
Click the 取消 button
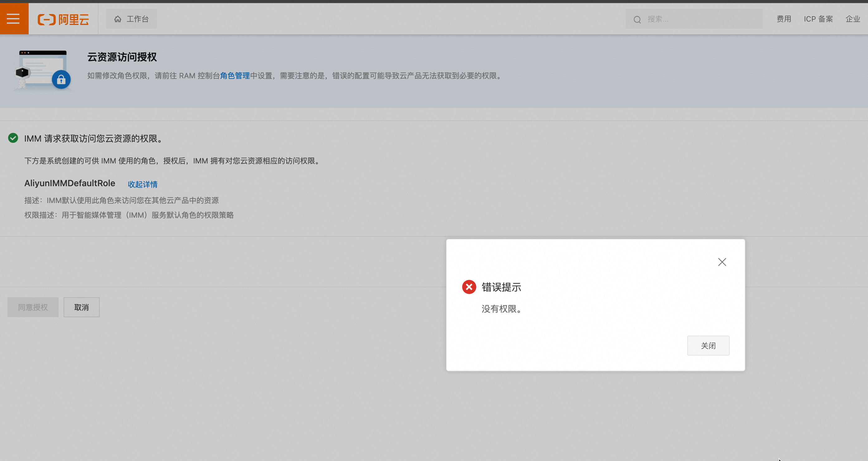pyautogui.click(x=82, y=307)
